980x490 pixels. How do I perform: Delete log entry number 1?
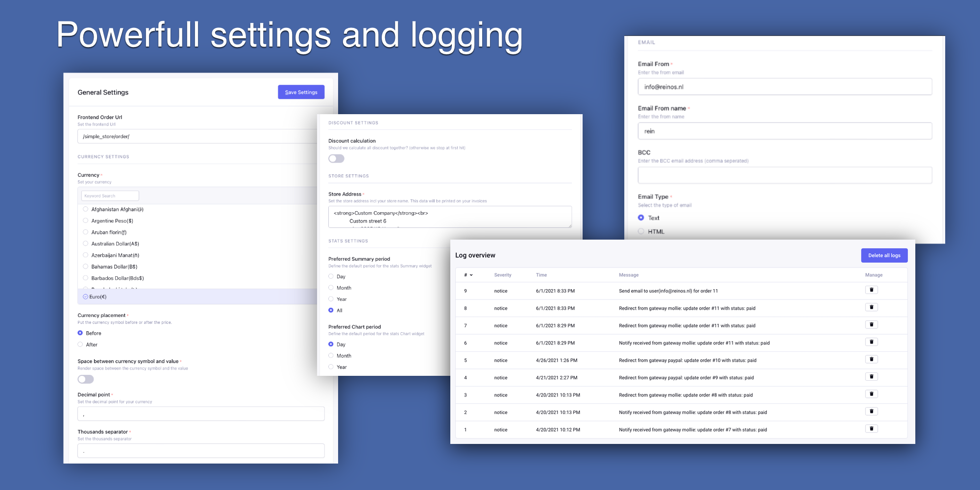point(871,429)
